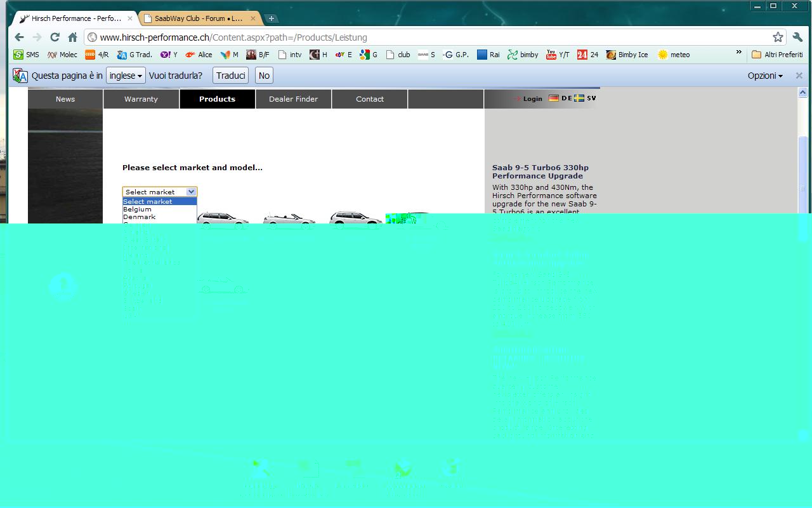Open the bimby bookmark

point(523,55)
